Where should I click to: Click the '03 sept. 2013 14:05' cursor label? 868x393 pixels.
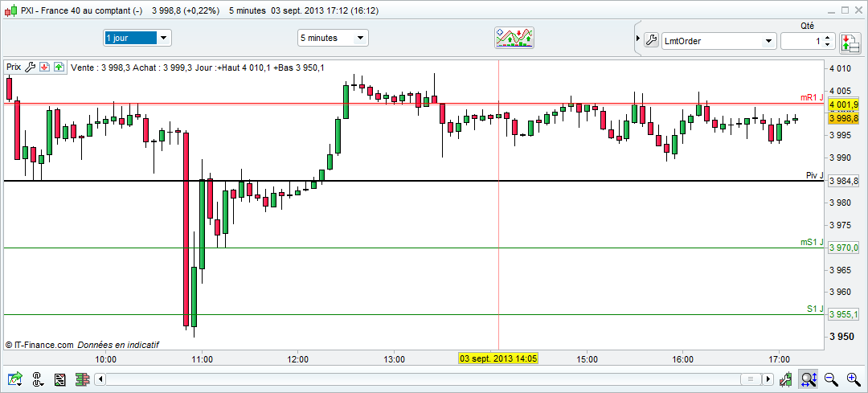pos(499,358)
